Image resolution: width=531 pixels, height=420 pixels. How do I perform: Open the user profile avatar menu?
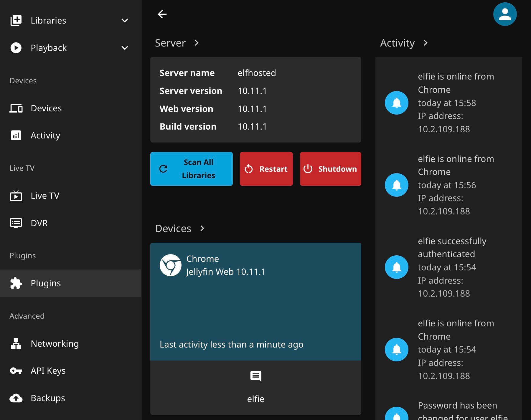point(505,14)
